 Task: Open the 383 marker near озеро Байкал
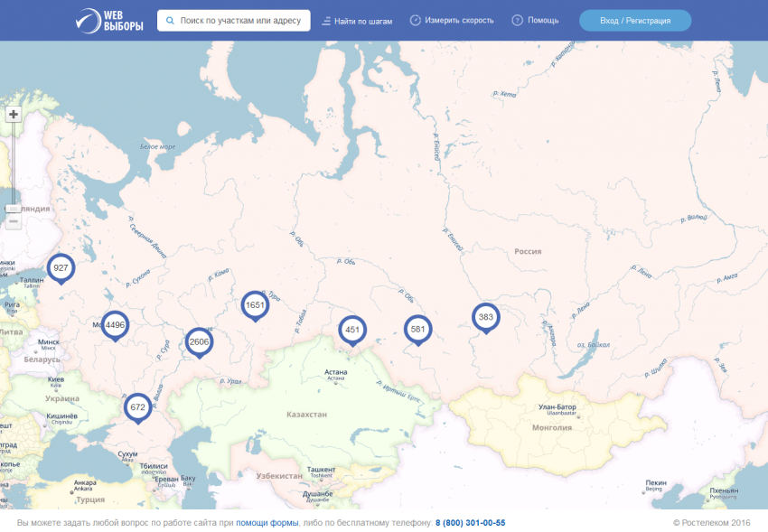pos(485,316)
